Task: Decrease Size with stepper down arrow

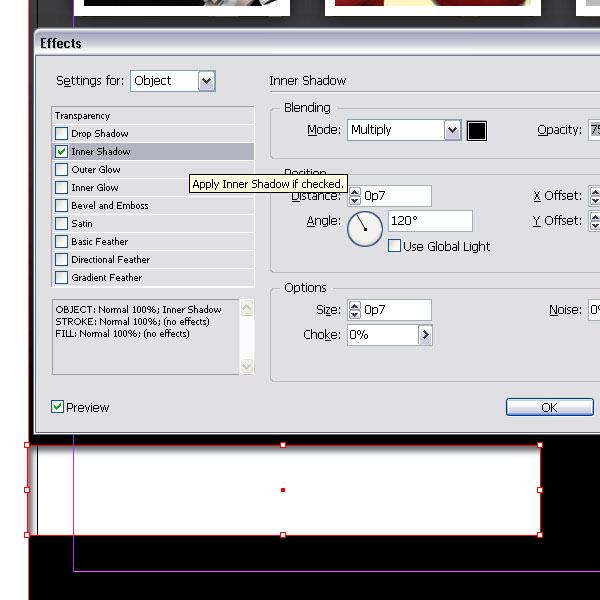Action: coord(355,314)
